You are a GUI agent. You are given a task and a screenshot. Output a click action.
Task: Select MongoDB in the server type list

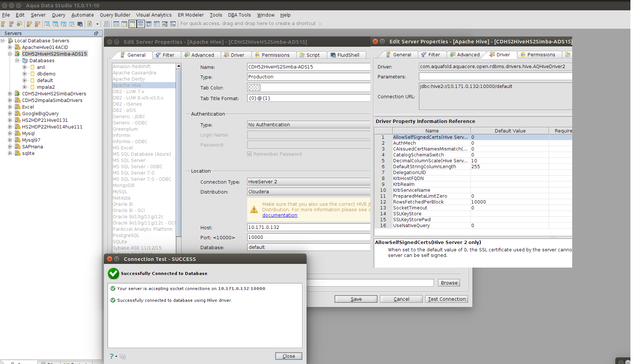point(123,185)
